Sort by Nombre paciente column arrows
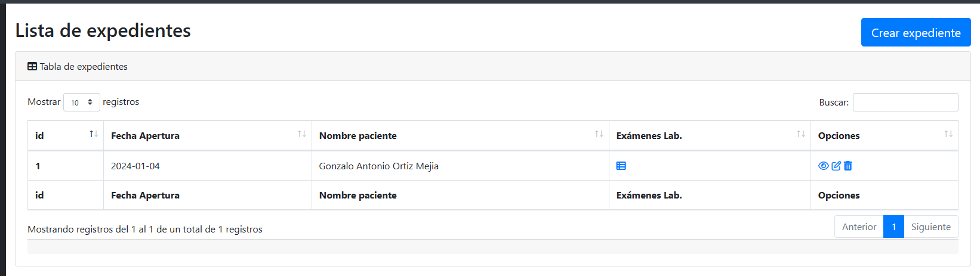The width and height of the screenshot is (980, 276). coord(599,134)
